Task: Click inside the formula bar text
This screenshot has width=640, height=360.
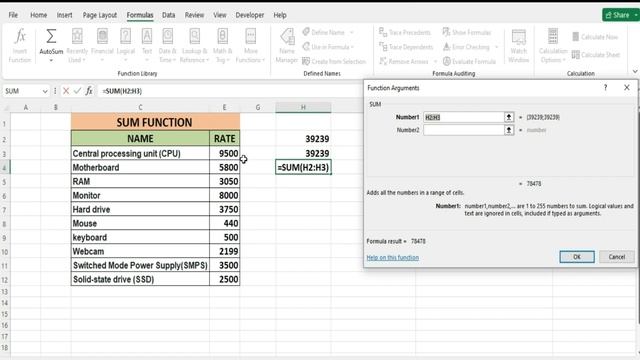Action: tap(122, 91)
